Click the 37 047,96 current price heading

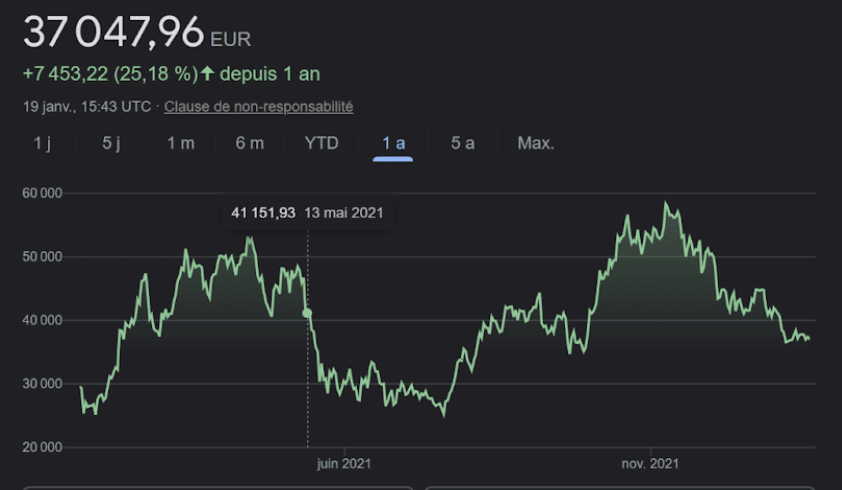[113, 32]
